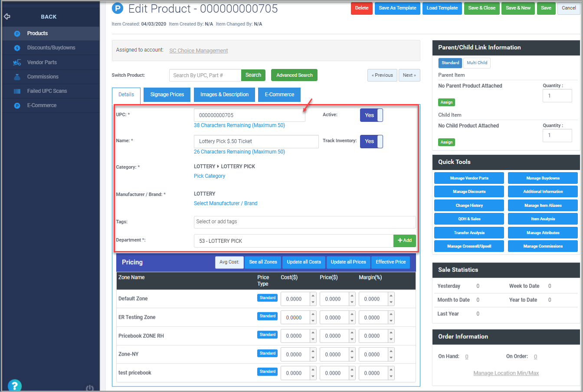Image resolution: width=583 pixels, height=392 pixels.
Task: Click Effective Price button
Action: 391,262
